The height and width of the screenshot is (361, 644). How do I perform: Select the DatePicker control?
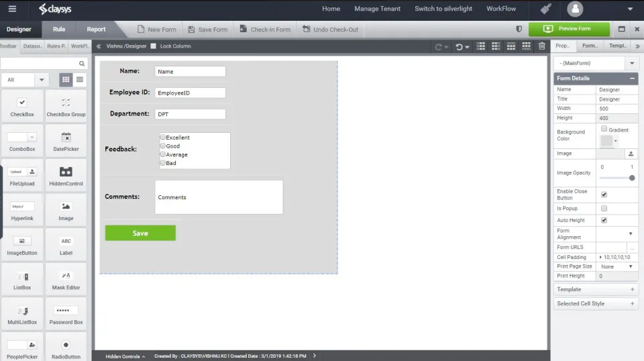(66, 142)
